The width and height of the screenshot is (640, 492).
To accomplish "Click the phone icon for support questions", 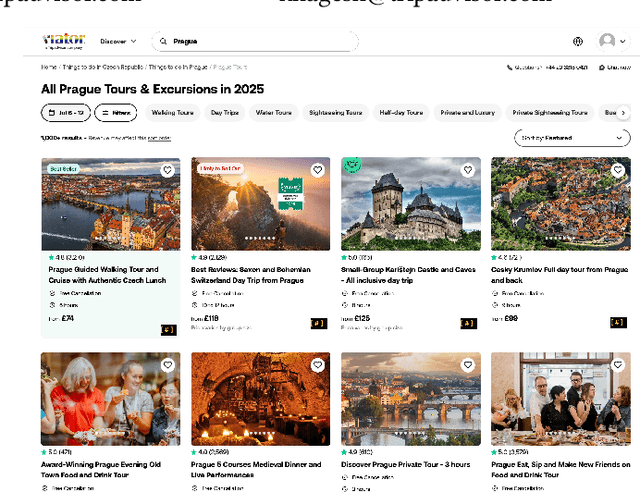I will (510, 67).
